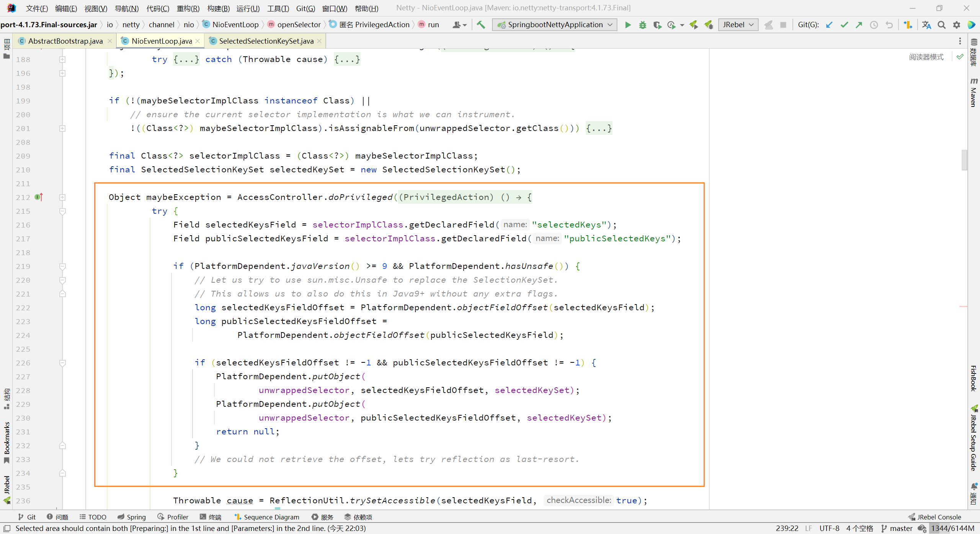This screenshot has width=980, height=534.
Task: Click the 239:22 line column indicator
Action: point(787,529)
